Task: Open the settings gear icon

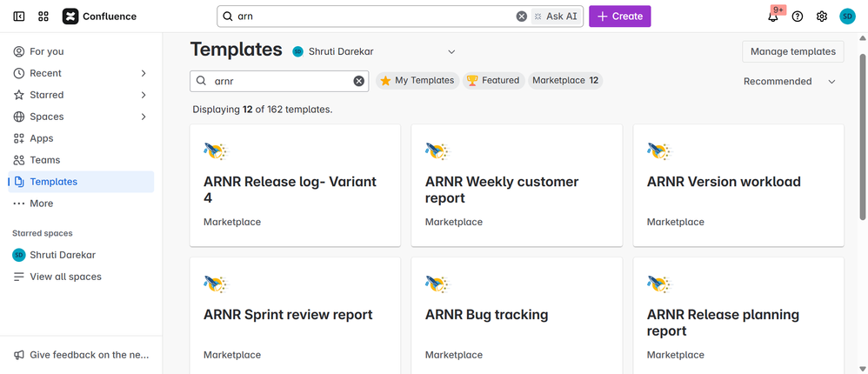Action: [822, 17]
